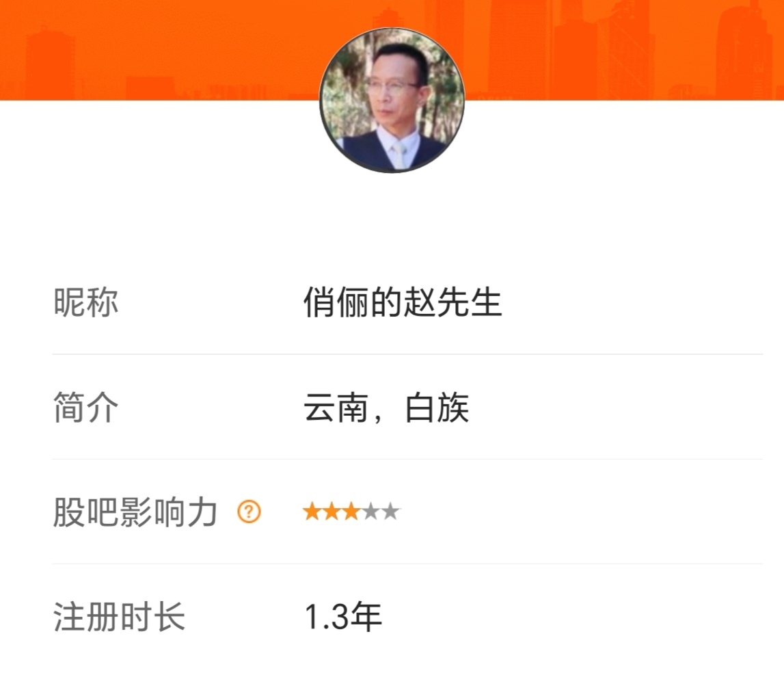This screenshot has height=673, width=784.
Task: Tap the 股吧影响力 label
Action: (x=135, y=512)
